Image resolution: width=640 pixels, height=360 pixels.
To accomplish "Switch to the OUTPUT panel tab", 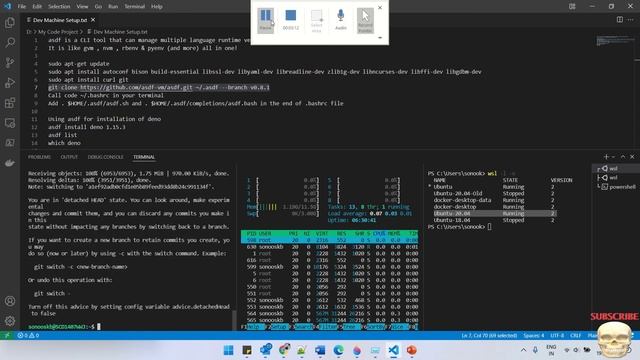I will pos(69,157).
